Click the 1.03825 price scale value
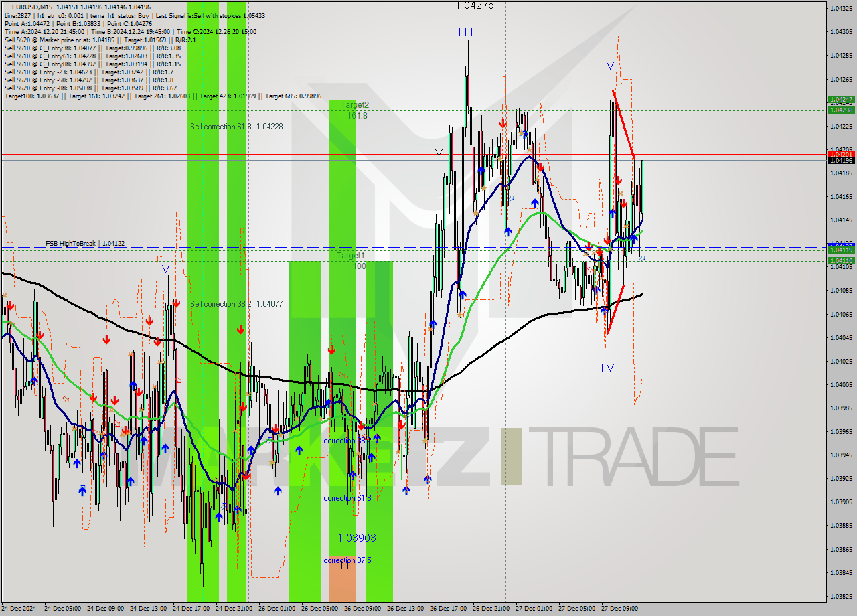Screen dimensions: 857x616 [x=841, y=595]
